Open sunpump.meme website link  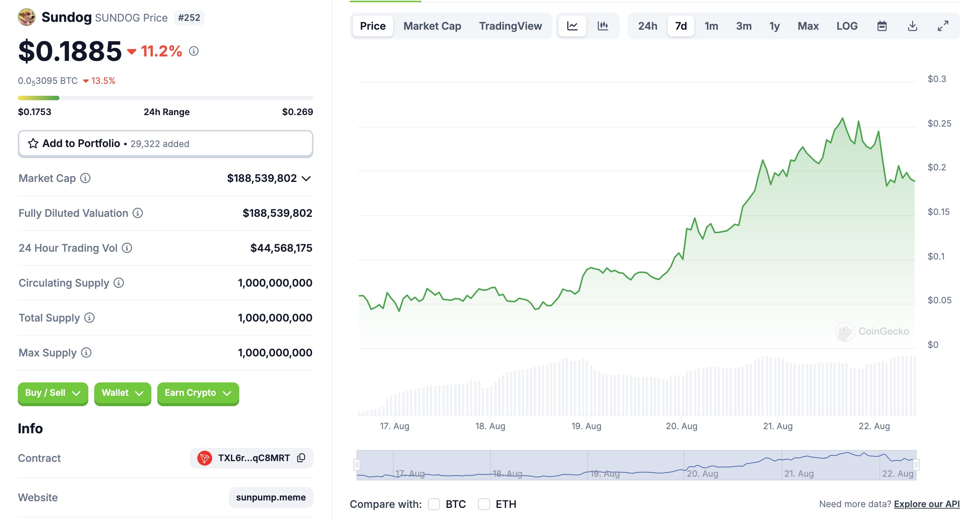click(x=271, y=497)
